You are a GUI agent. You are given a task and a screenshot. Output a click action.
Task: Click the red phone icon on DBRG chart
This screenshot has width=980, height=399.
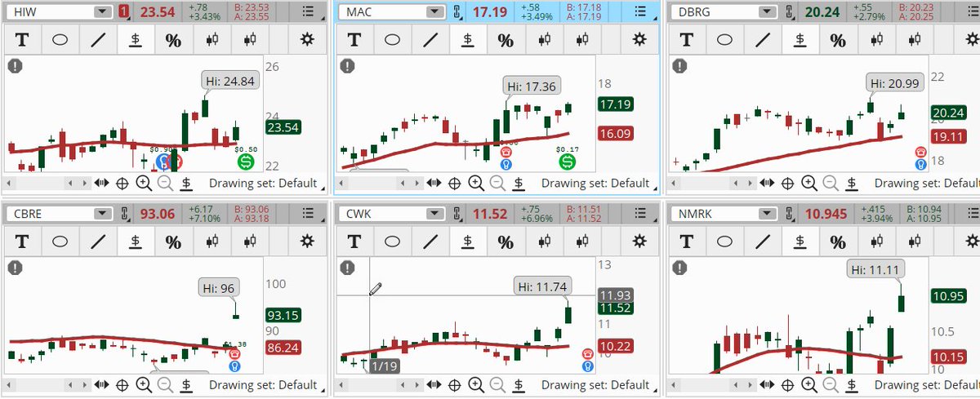(x=922, y=152)
